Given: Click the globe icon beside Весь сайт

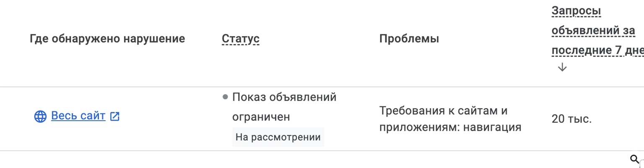Looking at the screenshot, I should (40, 116).
